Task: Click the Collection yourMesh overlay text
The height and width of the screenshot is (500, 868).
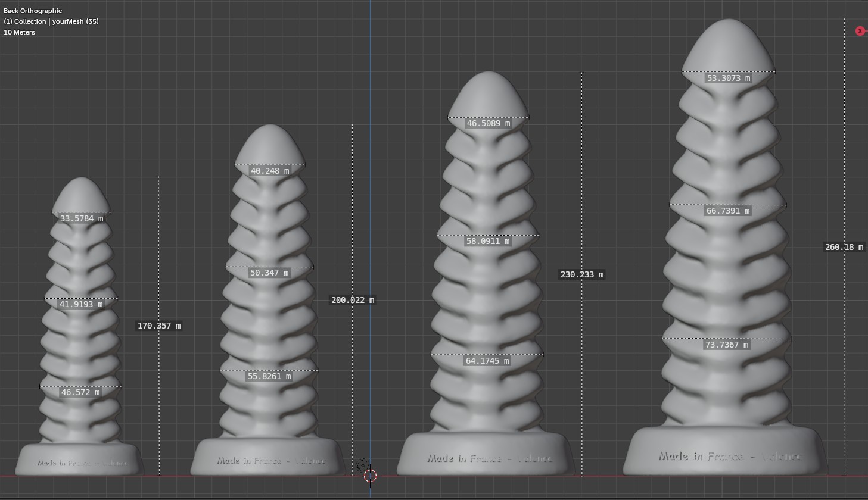Action: (x=51, y=21)
